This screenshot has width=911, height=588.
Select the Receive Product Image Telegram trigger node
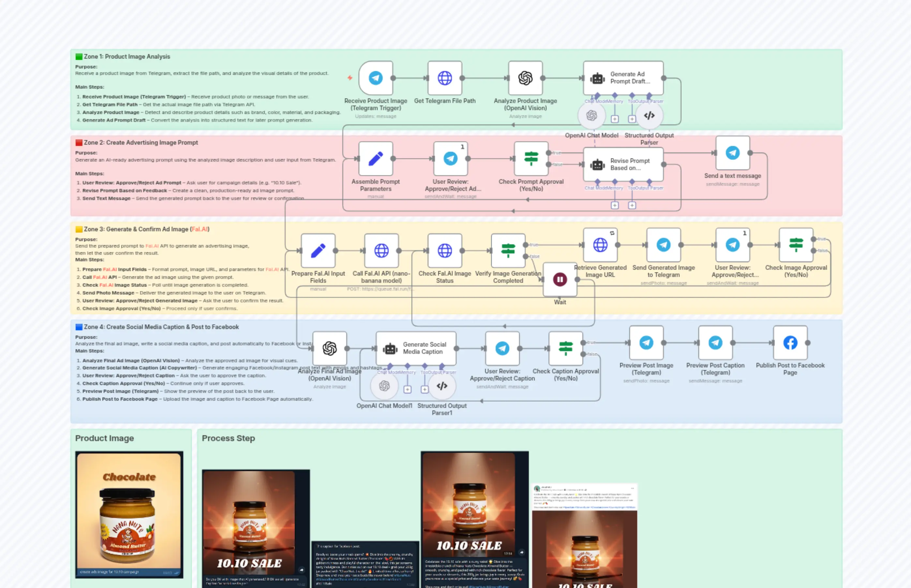pyautogui.click(x=375, y=79)
